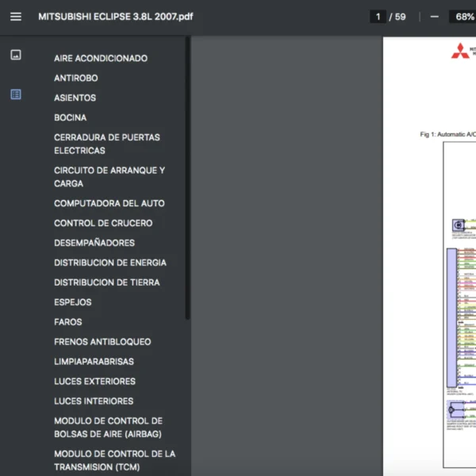Open CONTROL DE CRUCERO section

103,223
